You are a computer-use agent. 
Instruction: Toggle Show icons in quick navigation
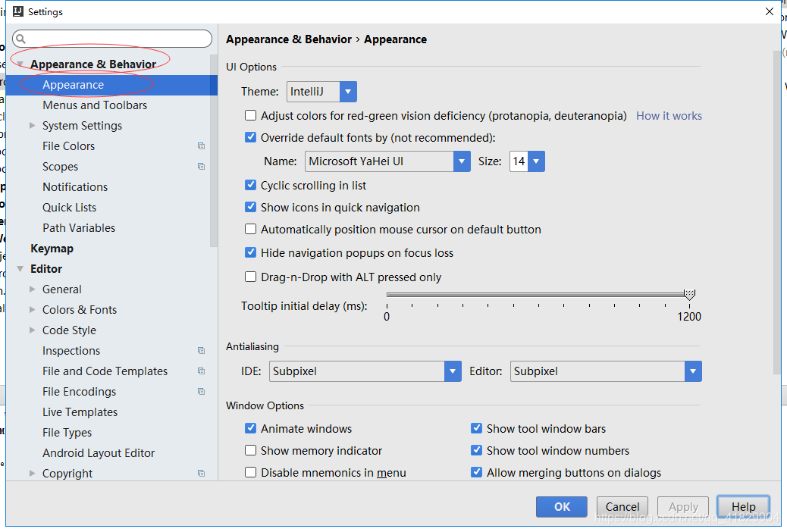pos(250,207)
